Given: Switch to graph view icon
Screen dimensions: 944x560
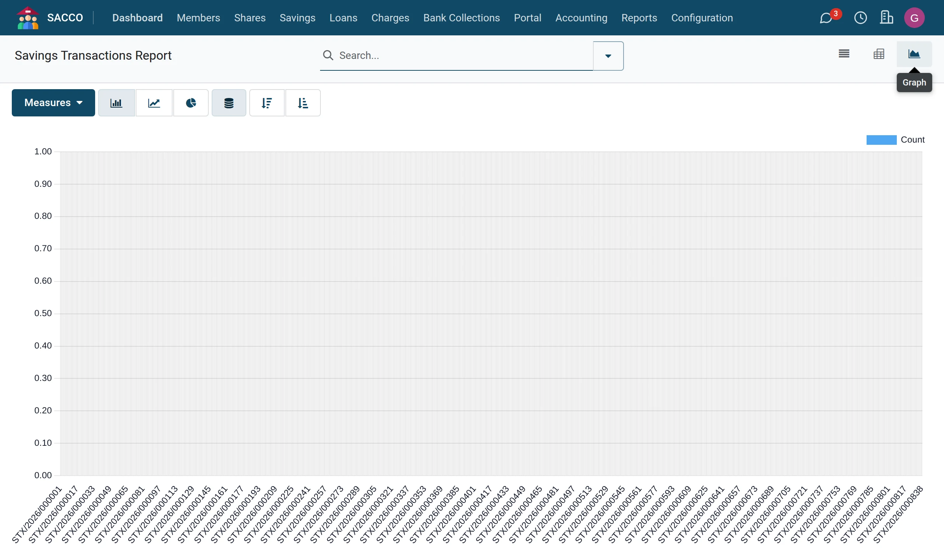Looking at the screenshot, I should (x=914, y=54).
